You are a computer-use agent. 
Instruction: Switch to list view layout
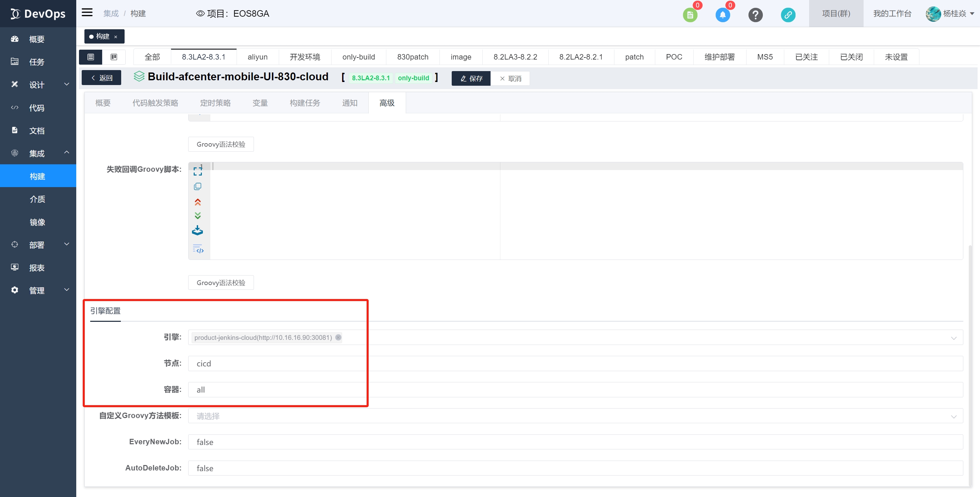(91, 57)
